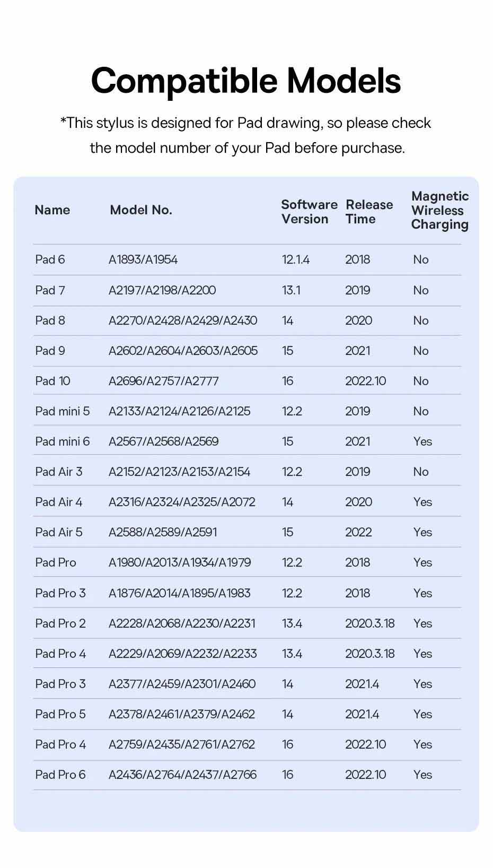Select the Pad Pro 2 row name
493x868 pixels.
[x=60, y=623]
